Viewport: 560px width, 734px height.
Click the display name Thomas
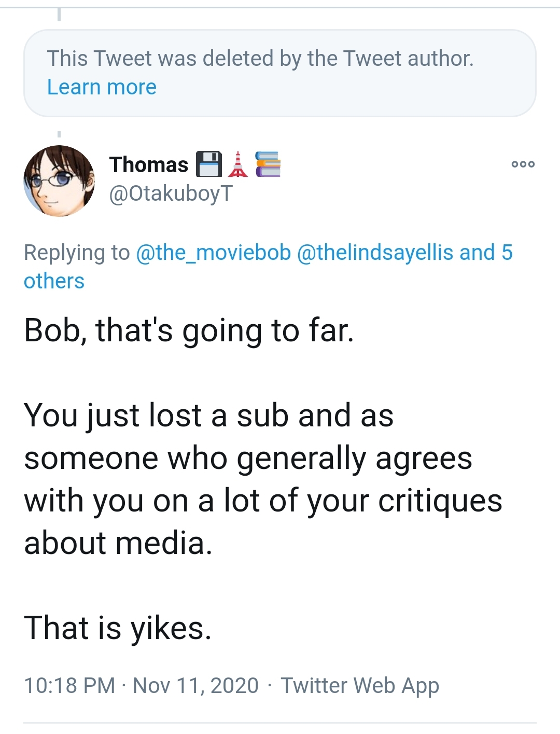(x=149, y=164)
